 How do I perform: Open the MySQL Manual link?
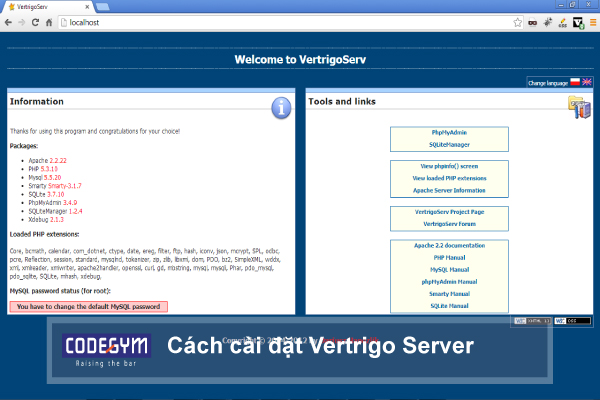click(x=449, y=269)
